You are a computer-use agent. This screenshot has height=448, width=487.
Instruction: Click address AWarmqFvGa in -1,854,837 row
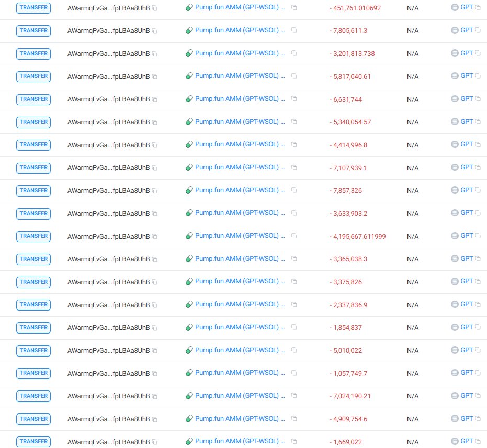[108, 328]
